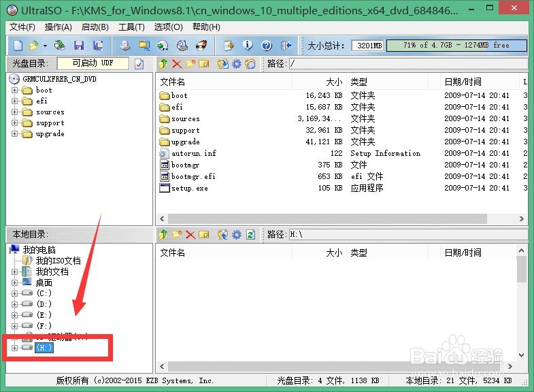
Task: Click the disc properties checkmark icon
Action: click(x=139, y=64)
